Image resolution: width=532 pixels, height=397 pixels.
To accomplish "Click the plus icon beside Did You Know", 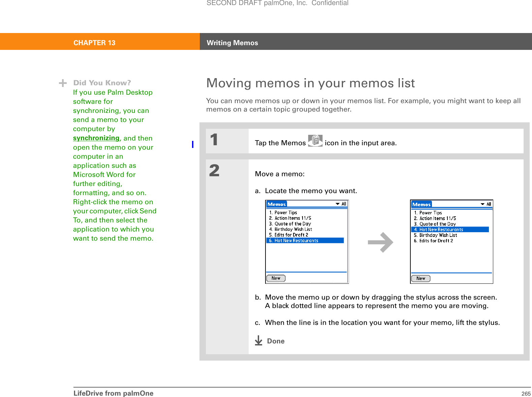I will 63,83.
